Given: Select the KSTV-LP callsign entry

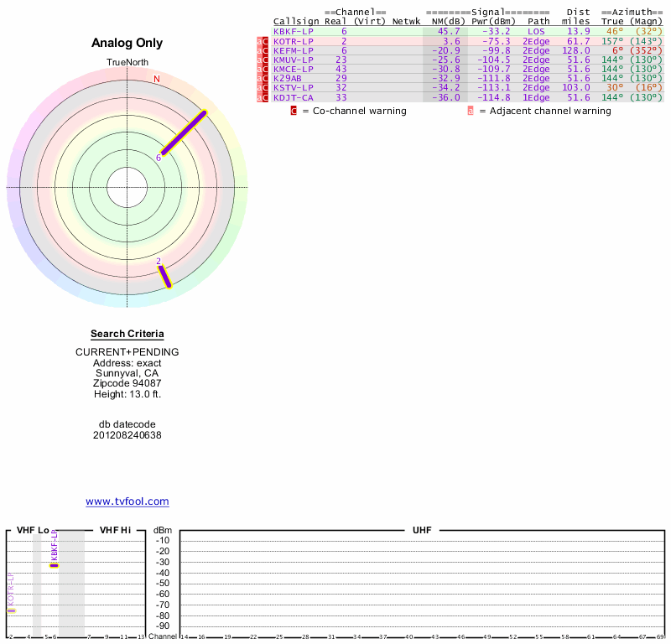Looking at the screenshot, I should [293, 87].
